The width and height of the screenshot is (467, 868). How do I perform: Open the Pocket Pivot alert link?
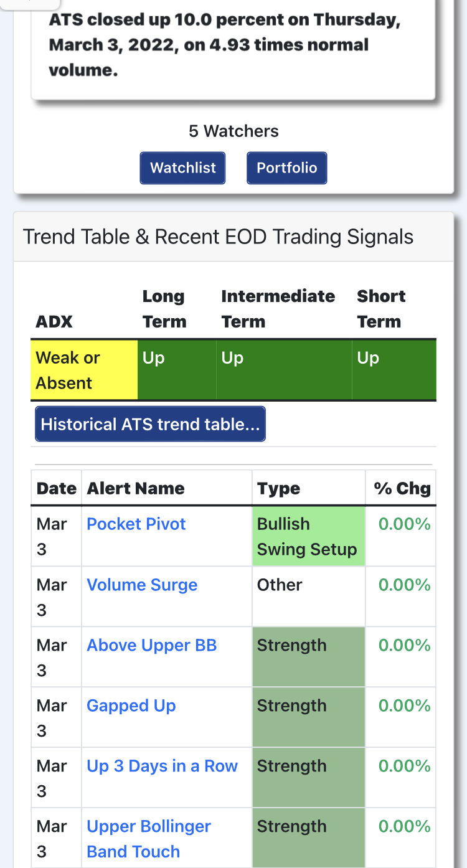[x=136, y=524]
